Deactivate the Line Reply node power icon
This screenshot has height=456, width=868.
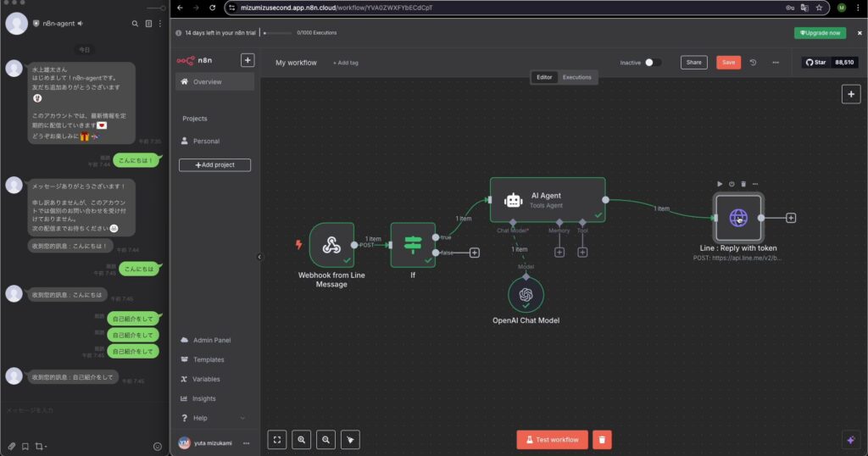[732, 184]
